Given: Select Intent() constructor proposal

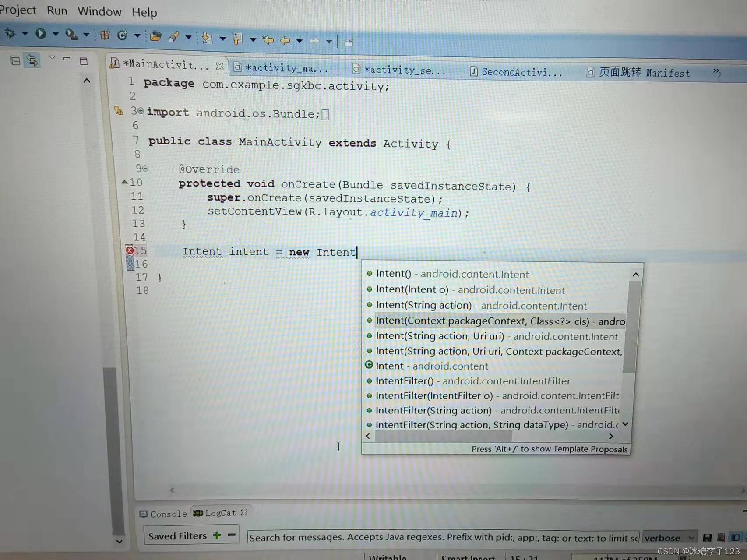Looking at the screenshot, I should click(452, 274).
